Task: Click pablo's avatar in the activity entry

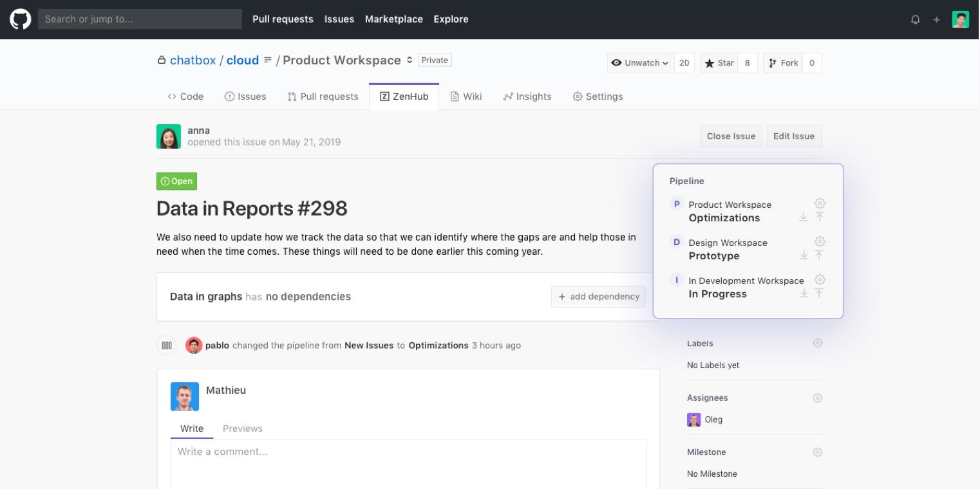Action: (x=194, y=346)
